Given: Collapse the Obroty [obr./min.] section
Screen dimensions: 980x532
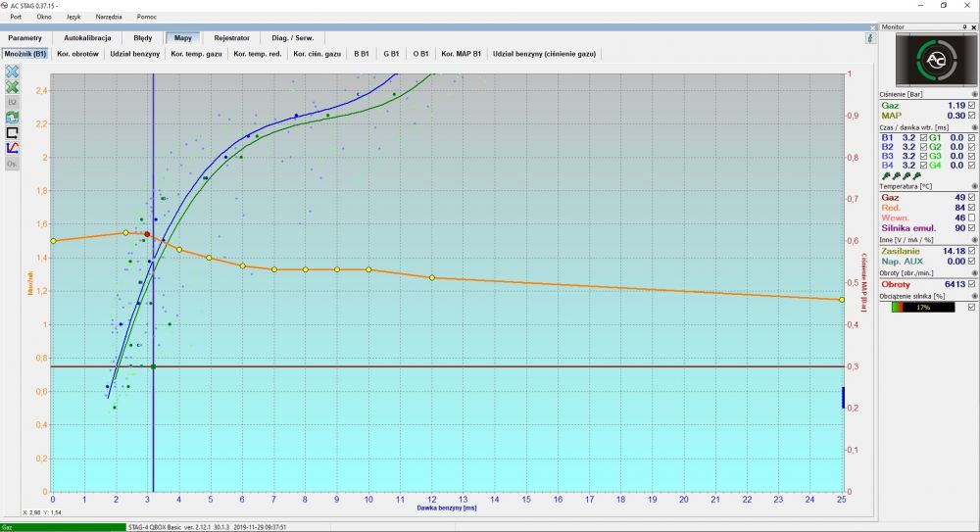Looking at the screenshot, I should (x=974, y=273).
